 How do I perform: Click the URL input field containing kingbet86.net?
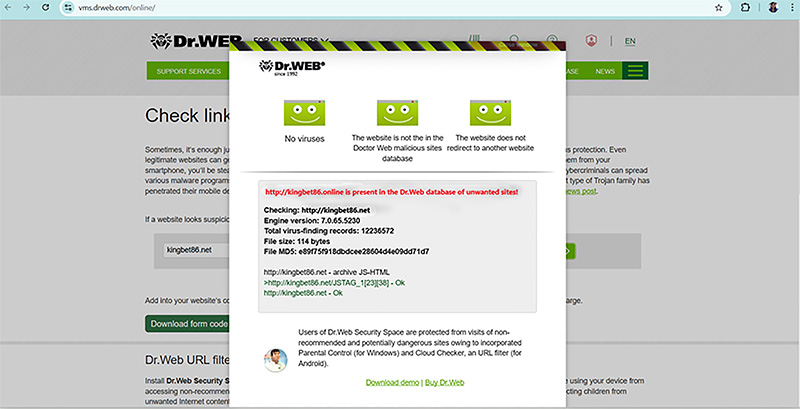(x=196, y=250)
